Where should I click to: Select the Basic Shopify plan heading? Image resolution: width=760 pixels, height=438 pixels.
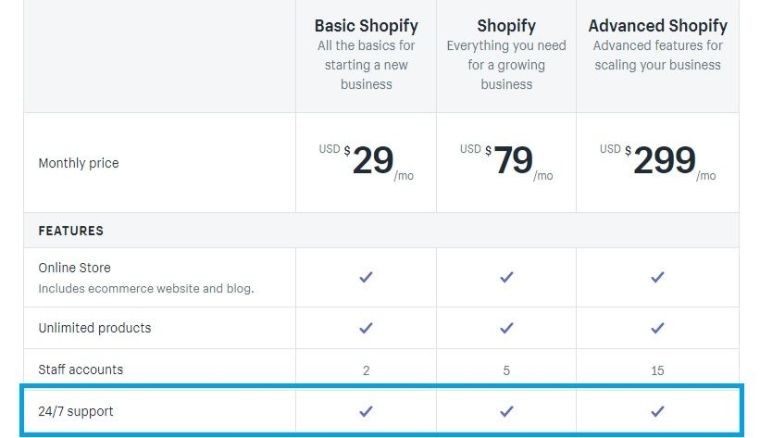click(x=366, y=26)
